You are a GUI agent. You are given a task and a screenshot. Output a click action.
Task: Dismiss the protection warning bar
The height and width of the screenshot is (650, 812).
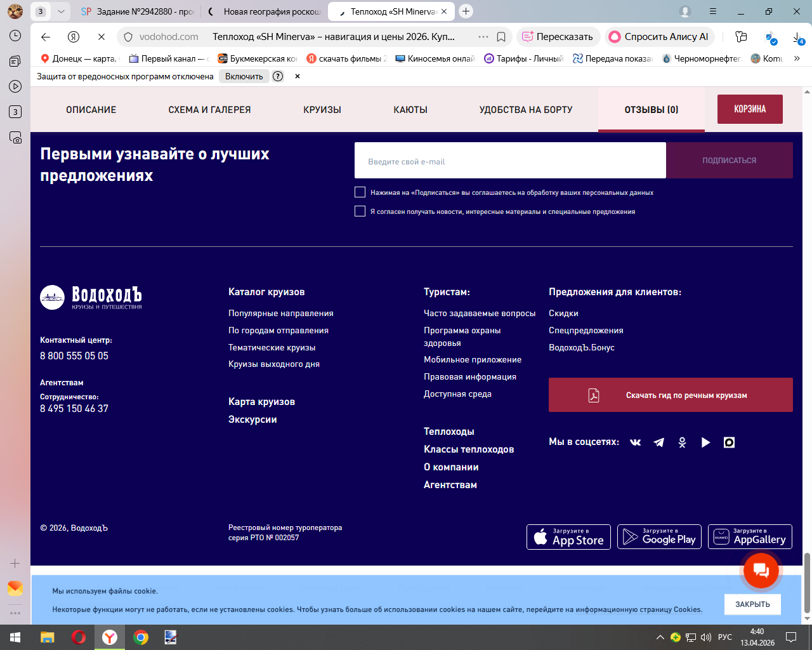297,76
